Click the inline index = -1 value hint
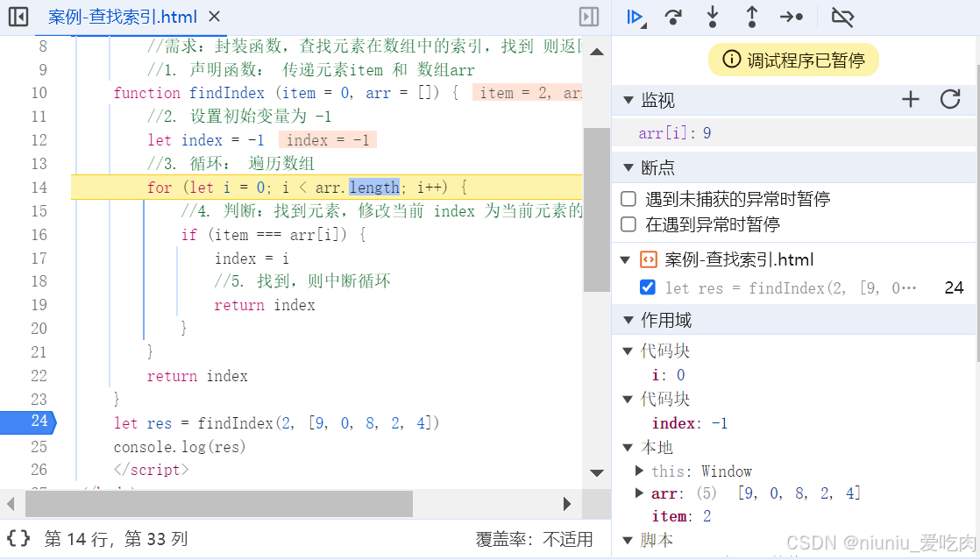The height and width of the screenshot is (560, 980). 328,140
